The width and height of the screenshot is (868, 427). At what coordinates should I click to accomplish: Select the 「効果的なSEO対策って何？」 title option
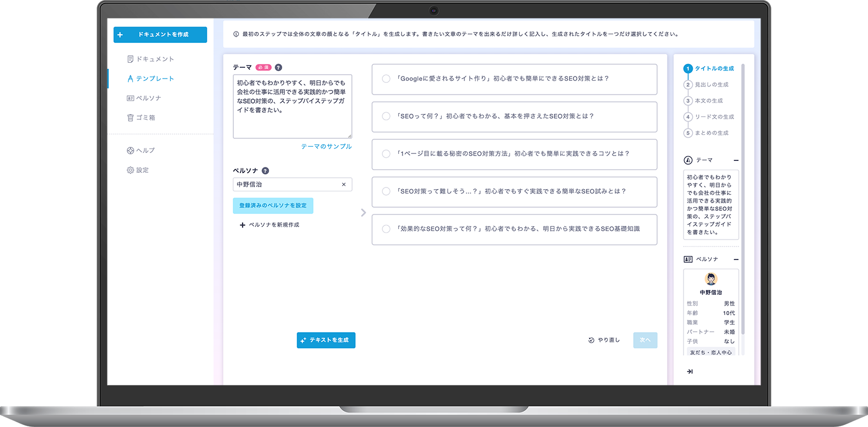(x=514, y=229)
